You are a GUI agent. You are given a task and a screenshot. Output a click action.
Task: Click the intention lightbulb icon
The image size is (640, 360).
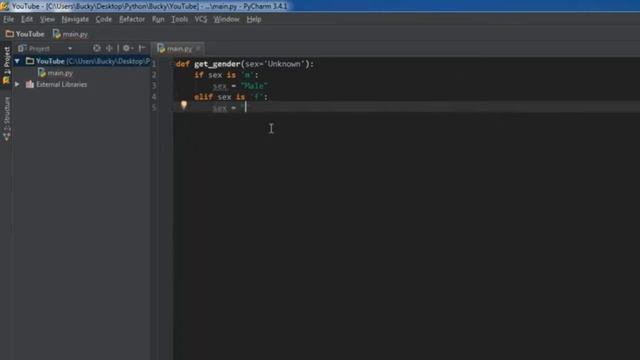point(184,105)
